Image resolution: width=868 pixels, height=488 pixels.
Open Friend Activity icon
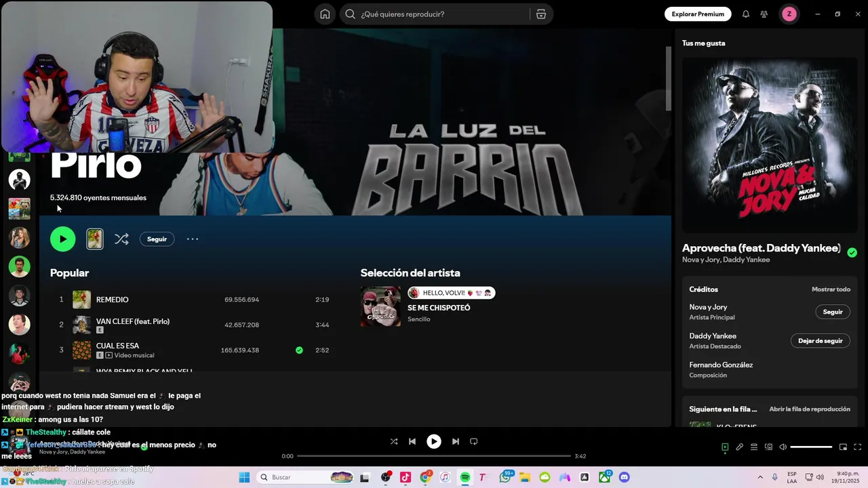point(764,14)
